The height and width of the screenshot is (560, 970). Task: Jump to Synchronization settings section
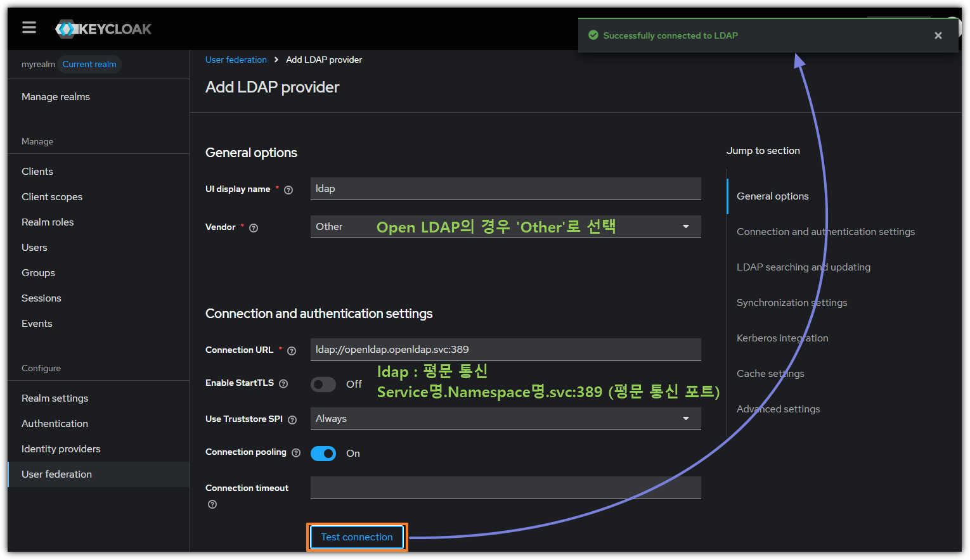(792, 303)
